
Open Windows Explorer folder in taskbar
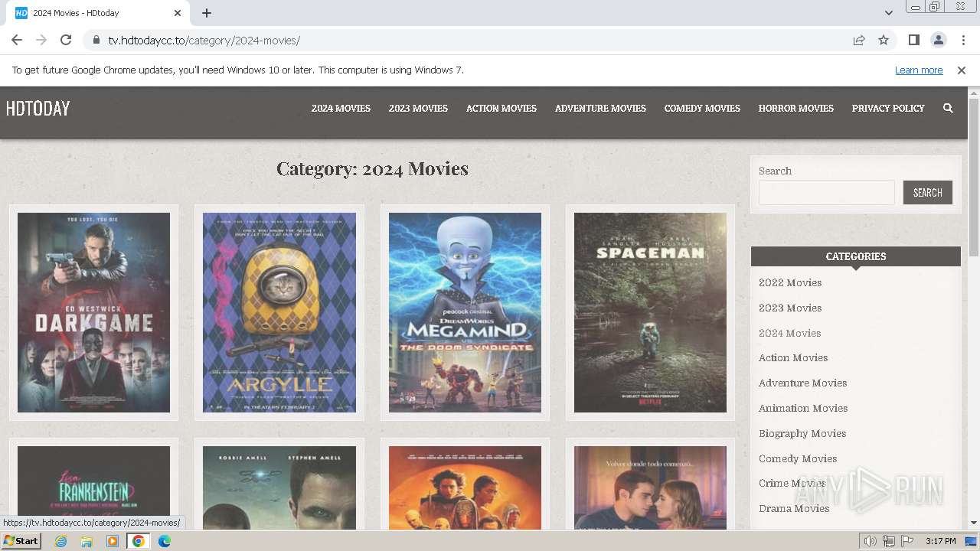click(x=87, y=541)
